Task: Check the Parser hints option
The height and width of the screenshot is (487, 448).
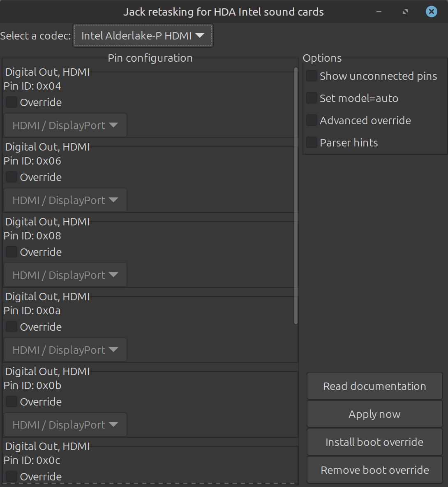Action: click(312, 143)
